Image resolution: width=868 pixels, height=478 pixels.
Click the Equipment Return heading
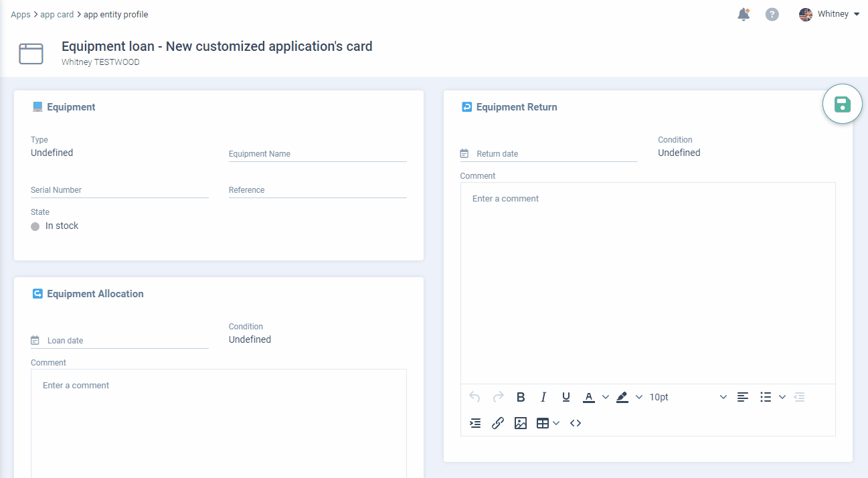[517, 107]
